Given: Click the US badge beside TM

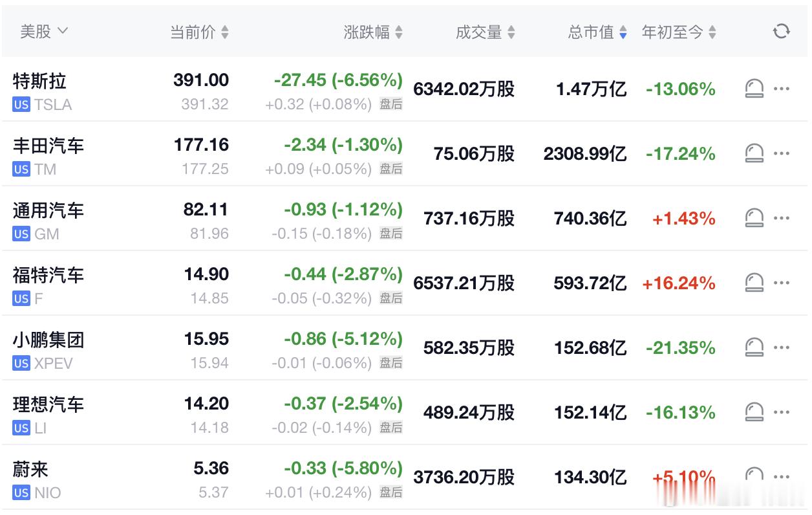Looking at the screenshot, I should click(x=21, y=170).
